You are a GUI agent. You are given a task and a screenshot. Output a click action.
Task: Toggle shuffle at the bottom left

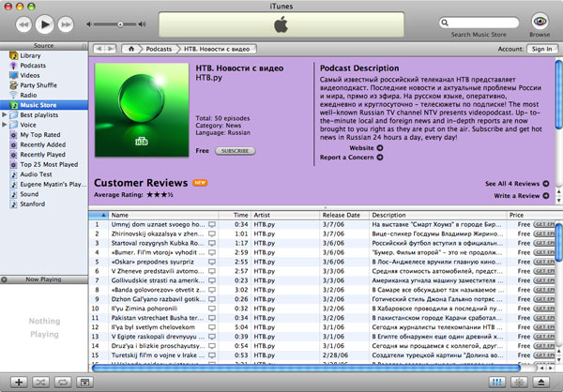click(x=40, y=383)
